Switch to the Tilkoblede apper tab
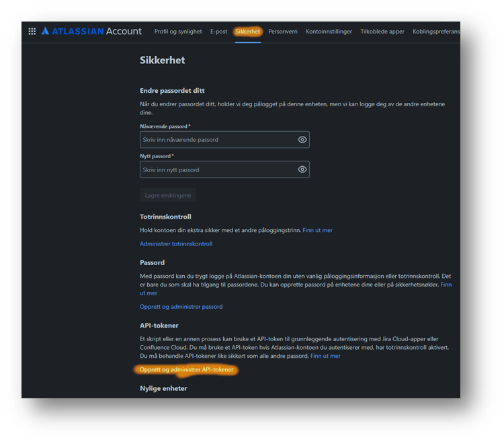 point(382,32)
